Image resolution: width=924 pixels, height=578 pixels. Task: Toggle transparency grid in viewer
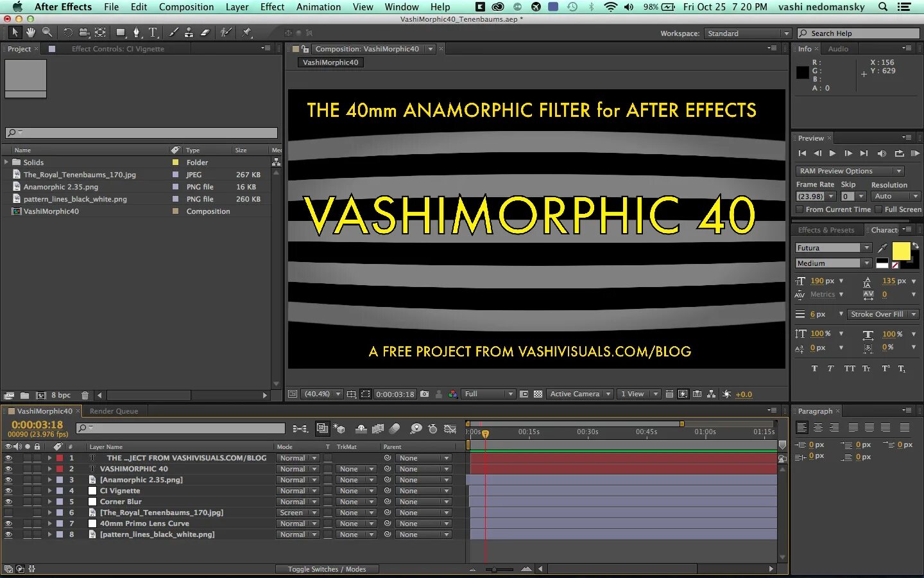(x=538, y=394)
